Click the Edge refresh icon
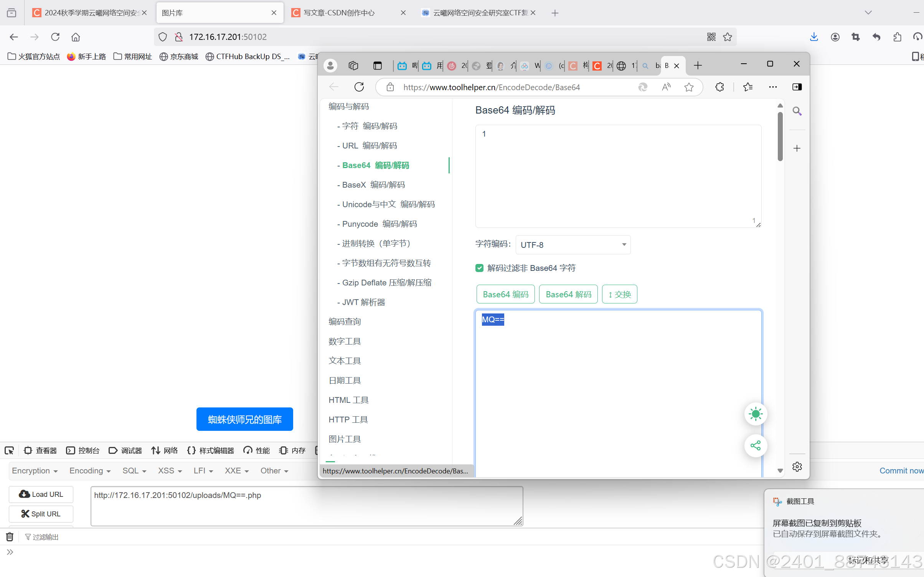Image resolution: width=924 pixels, height=577 pixels. click(x=359, y=87)
